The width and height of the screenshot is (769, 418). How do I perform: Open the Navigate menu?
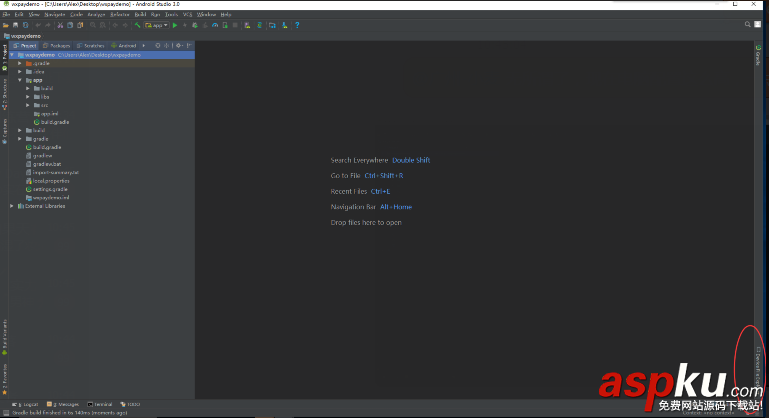point(54,15)
